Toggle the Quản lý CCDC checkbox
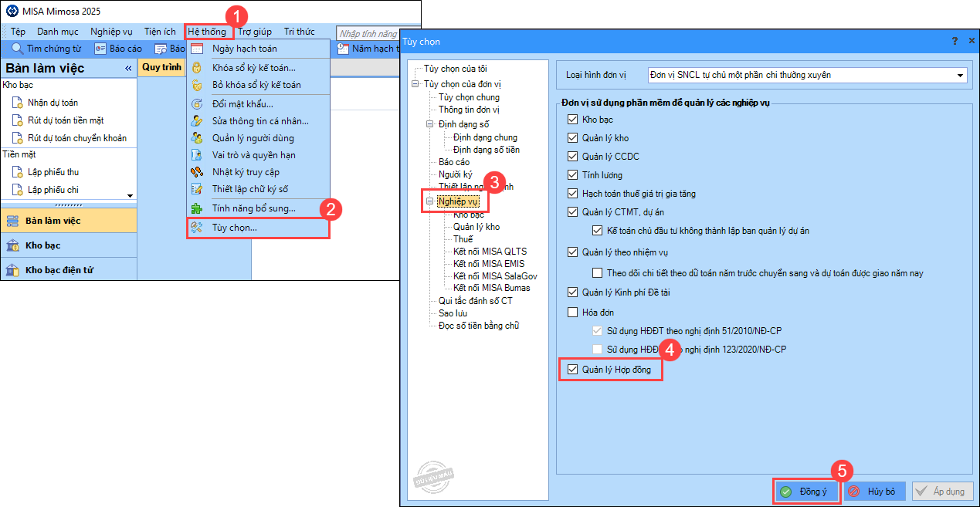 572,157
